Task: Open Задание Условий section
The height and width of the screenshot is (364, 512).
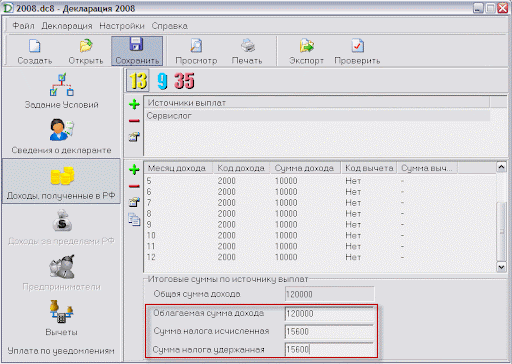Action: coord(62,91)
